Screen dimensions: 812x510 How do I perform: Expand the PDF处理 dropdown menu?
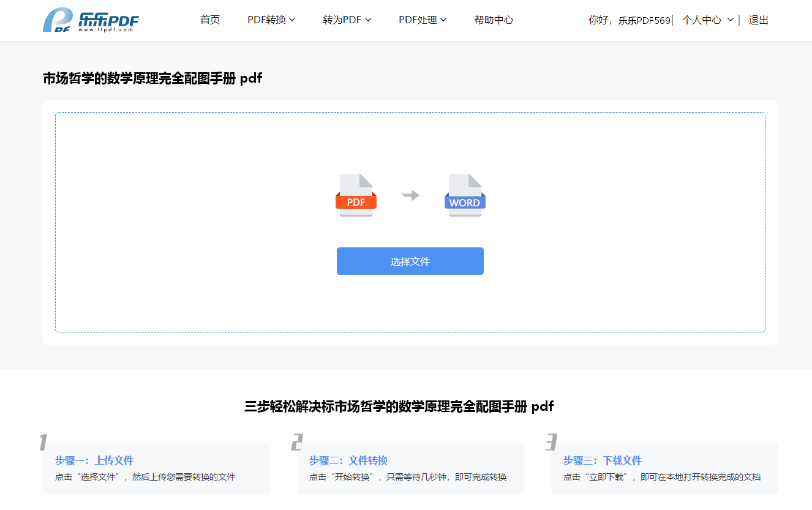pyautogui.click(x=423, y=20)
